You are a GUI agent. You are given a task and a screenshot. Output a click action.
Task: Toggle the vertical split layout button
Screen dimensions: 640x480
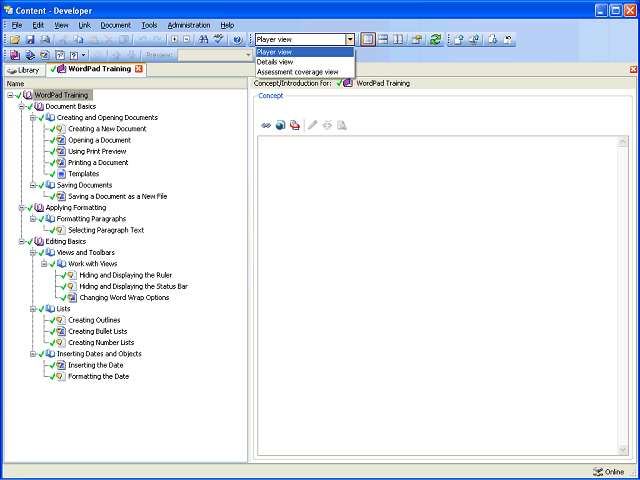(x=398, y=40)
